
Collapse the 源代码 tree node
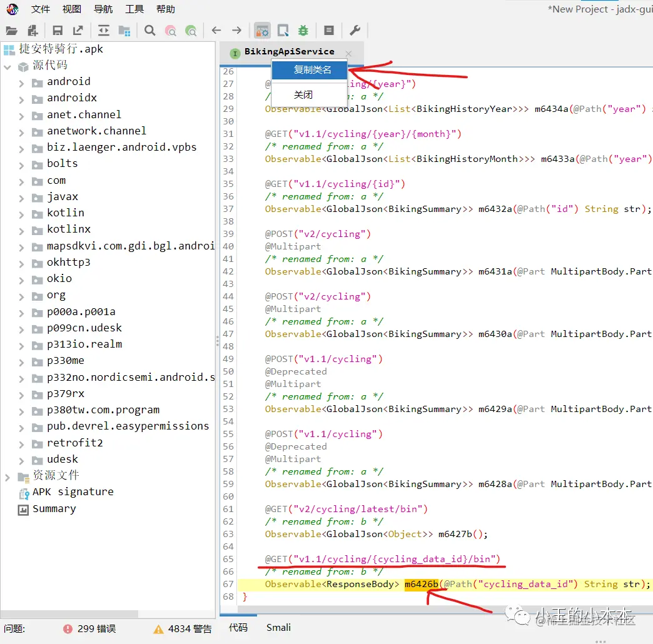pyautogui.click(x=8, y=67)
